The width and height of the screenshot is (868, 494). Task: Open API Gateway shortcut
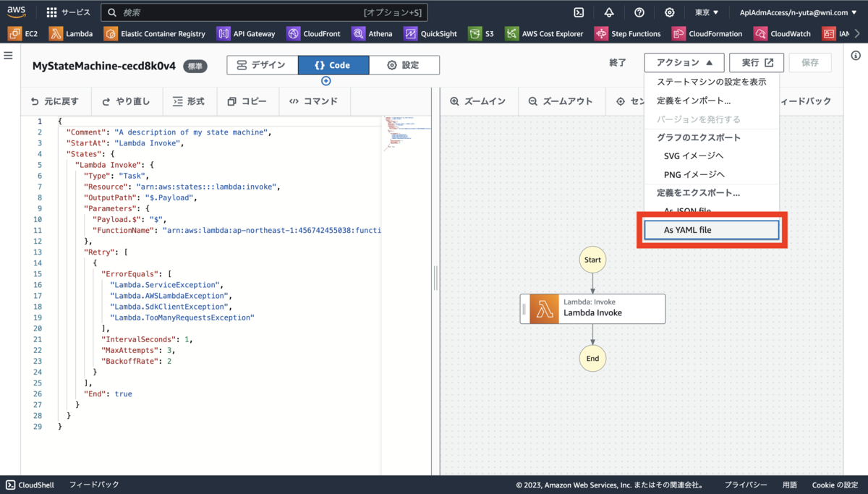[x=246, y=33]
